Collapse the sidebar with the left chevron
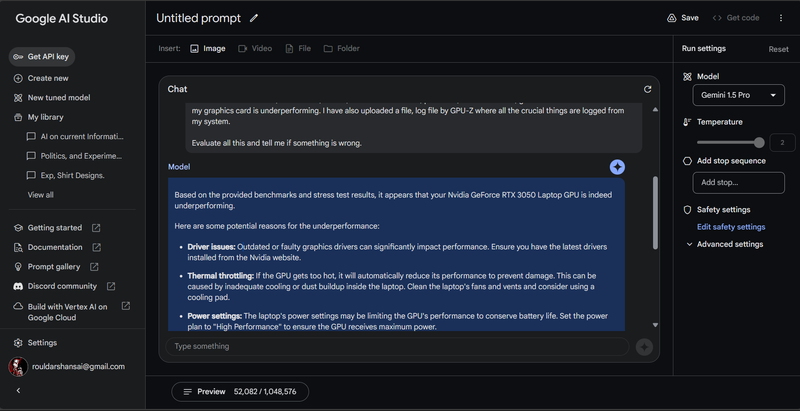 click(x=18, y=391)
